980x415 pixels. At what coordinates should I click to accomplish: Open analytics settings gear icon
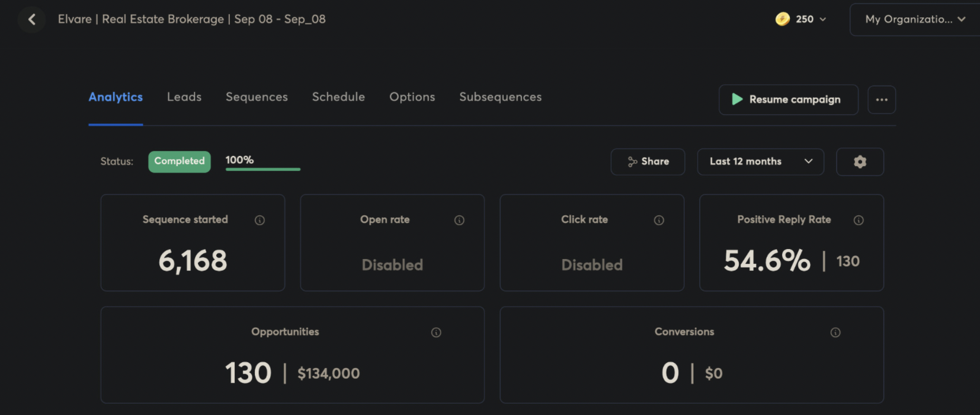point(860,162)
